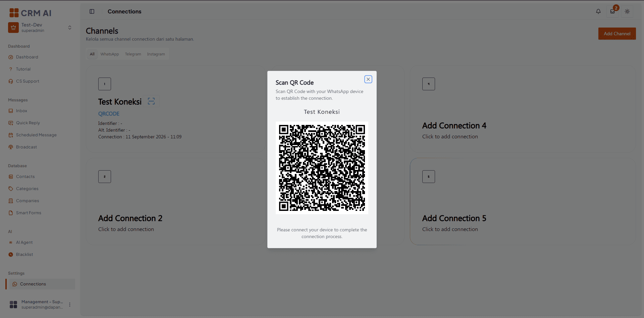Switch to the WhatsApp tab
Image resolution: width=644 pixels, height=318 pixels.
coord(110,54)
